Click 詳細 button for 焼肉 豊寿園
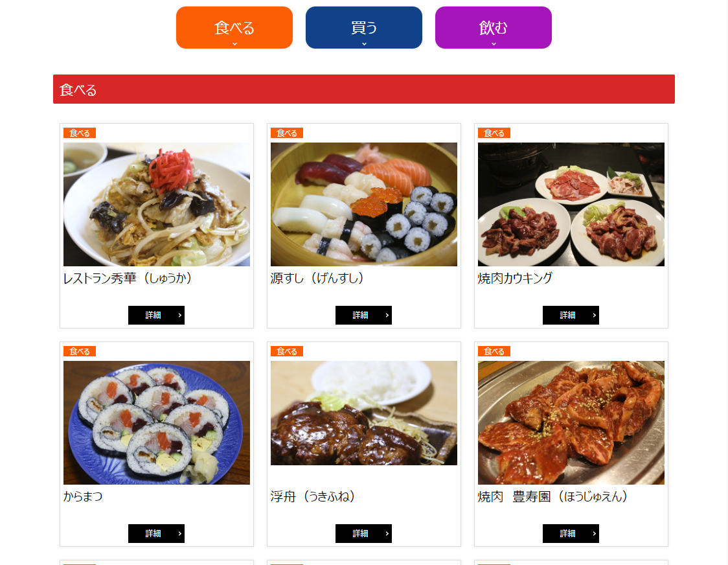 pyautogui.click(x=571, y=533)
